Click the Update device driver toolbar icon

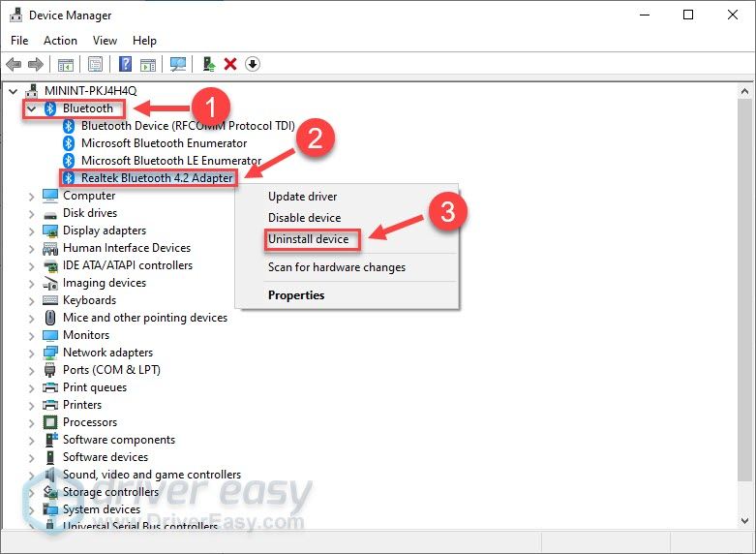(208, 64)
